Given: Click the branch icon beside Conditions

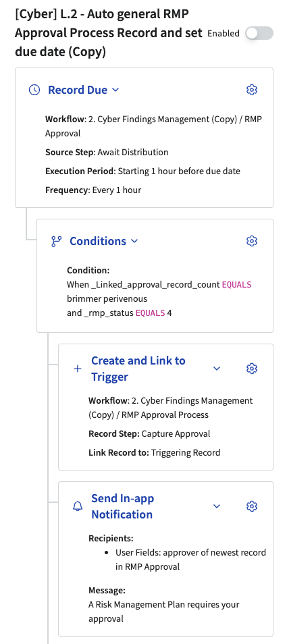Looking at the screenshot, I should pos(56,241).
